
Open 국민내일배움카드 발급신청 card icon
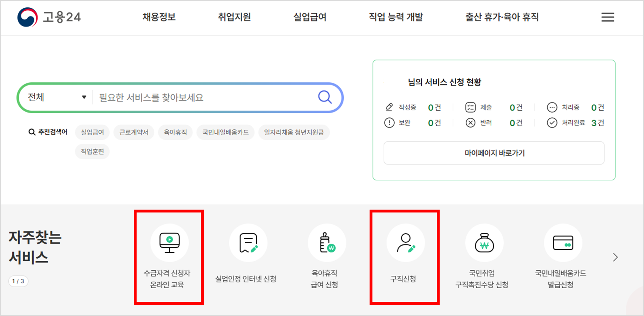tap(563, 243)
